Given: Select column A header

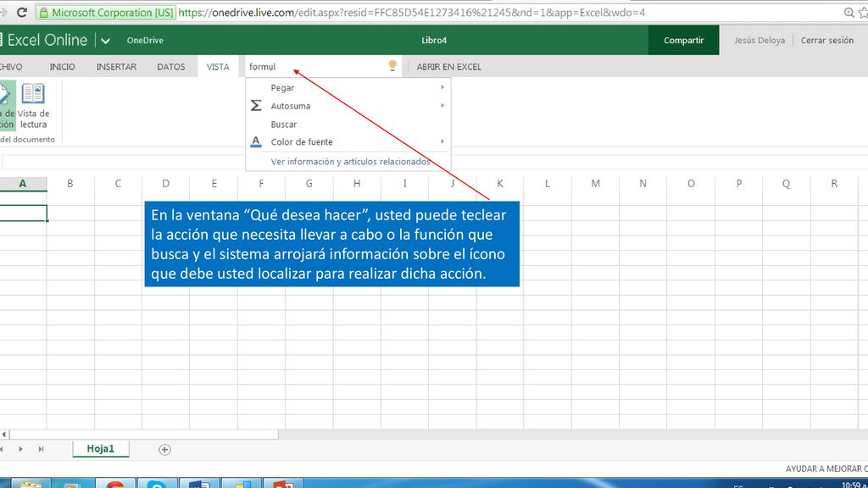Looking at the screenshot, I should tap(23, 183).
